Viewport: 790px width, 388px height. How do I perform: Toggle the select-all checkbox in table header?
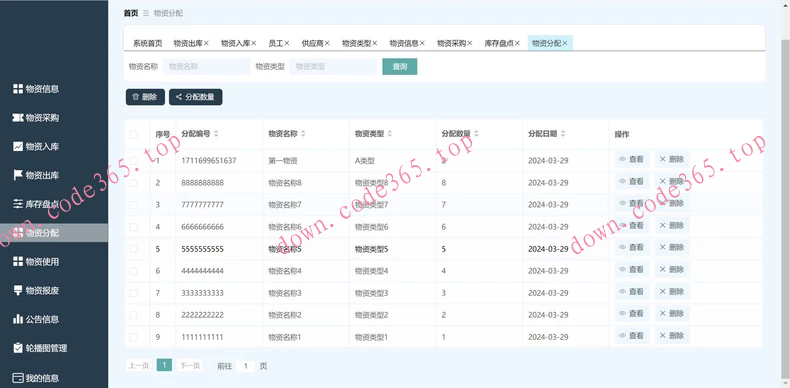click(133, 134)
